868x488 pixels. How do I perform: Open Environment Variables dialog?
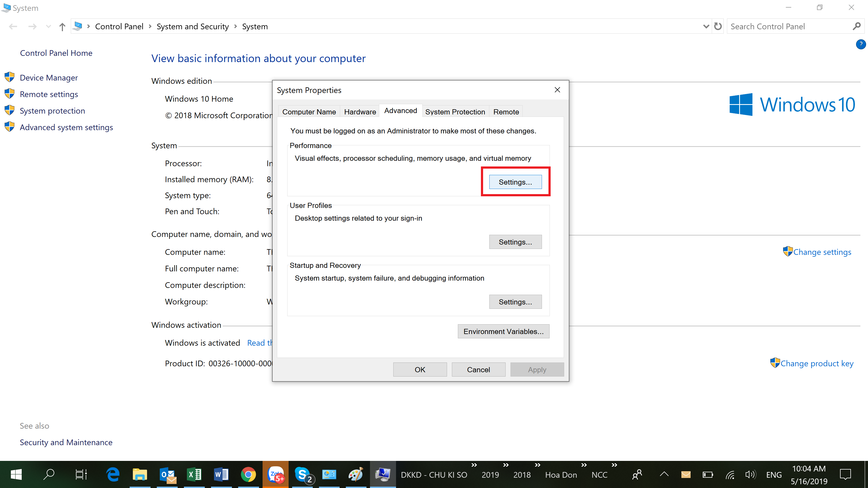tap(503, 331)
